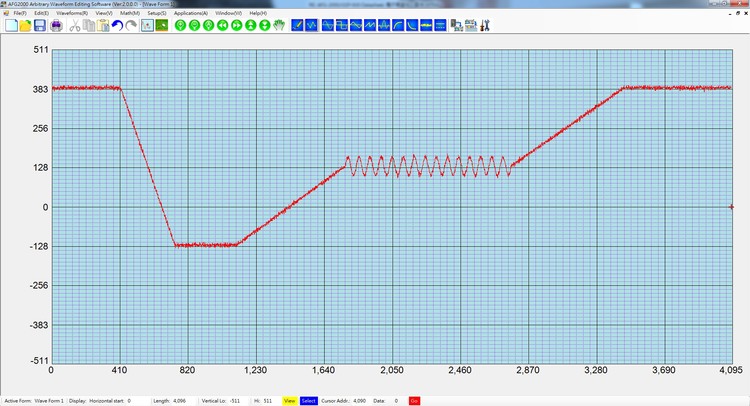Click the Save floppy disk icon
The height and width of the screenshot is (406, 750).
(x=39, y=25)
